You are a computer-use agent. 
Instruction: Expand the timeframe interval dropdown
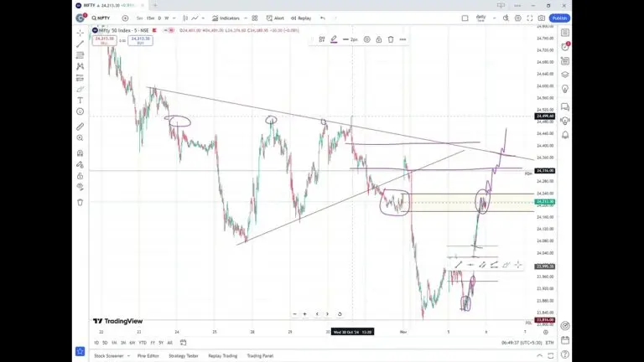(x=174, y=18)
